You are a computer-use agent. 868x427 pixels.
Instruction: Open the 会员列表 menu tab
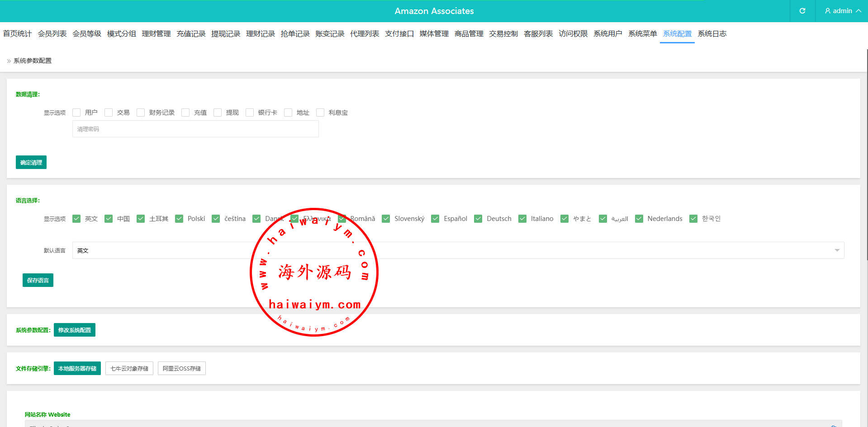pyautogui.click(x=52, y=34)
